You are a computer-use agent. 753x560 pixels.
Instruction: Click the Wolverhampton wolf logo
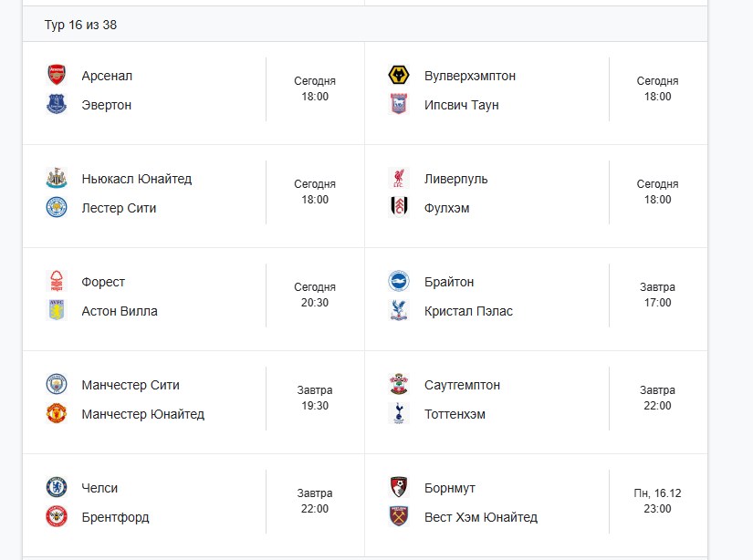click(x=399, y=76)
